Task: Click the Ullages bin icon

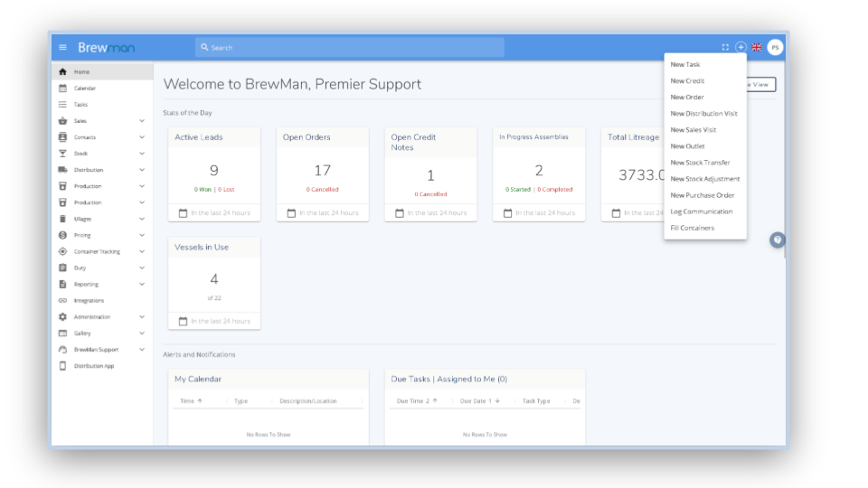Action: click(62, 219)
